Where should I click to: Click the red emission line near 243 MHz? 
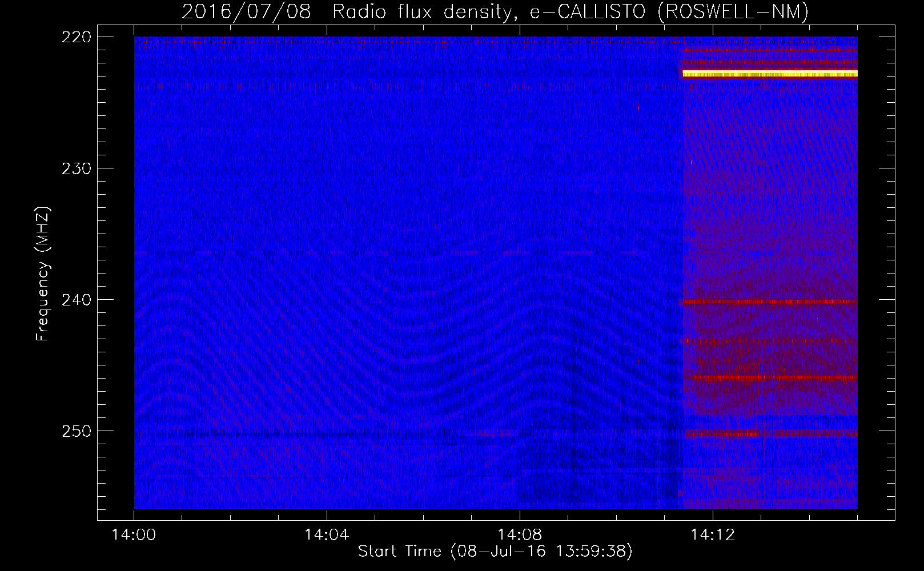click(770, 341)
